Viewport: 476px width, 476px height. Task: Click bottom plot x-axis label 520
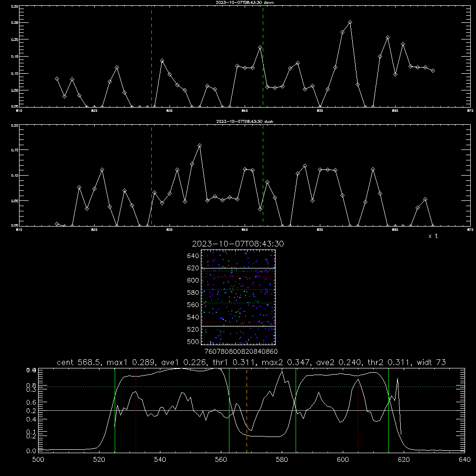(x=99, y=460)
